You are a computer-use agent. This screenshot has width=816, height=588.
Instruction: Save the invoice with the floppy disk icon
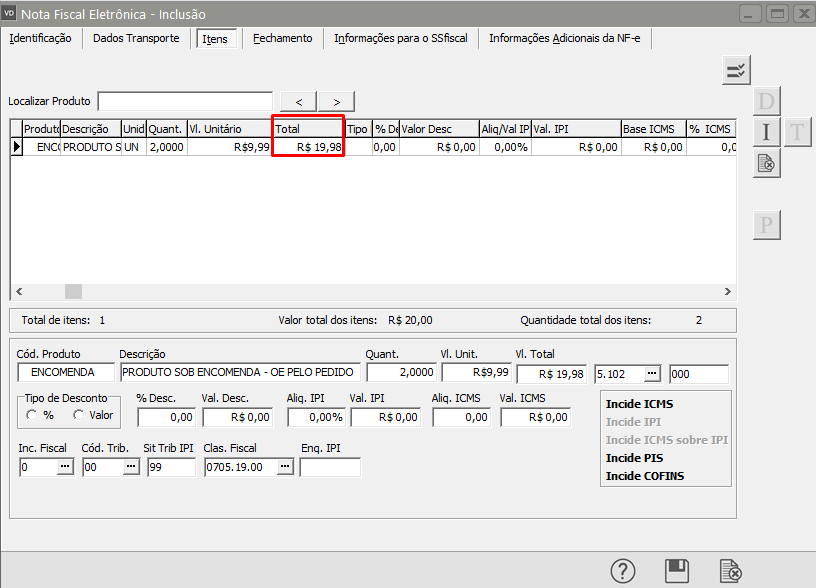click(x=677, y=571)
